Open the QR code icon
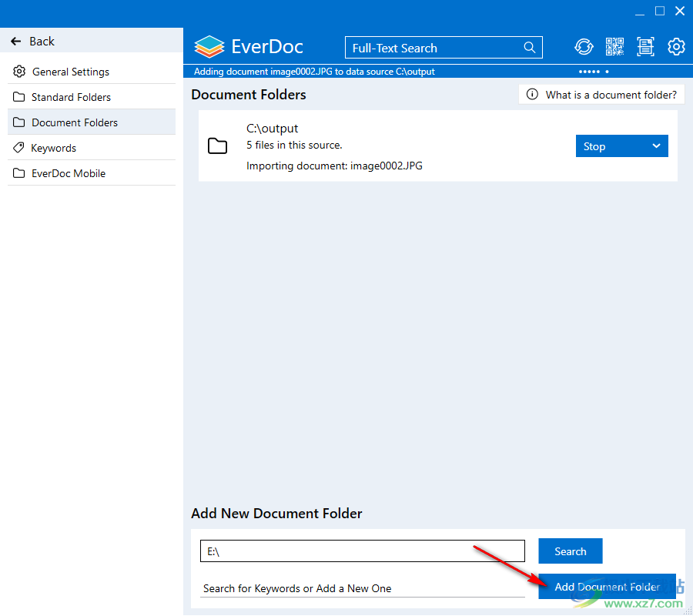 [614, 46]
